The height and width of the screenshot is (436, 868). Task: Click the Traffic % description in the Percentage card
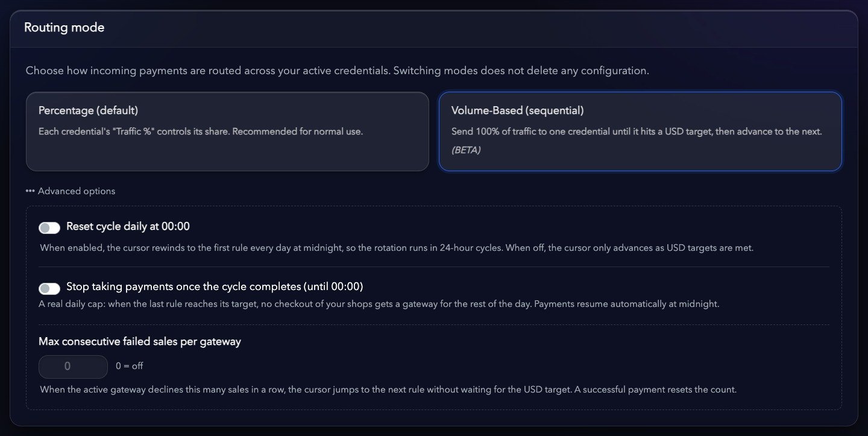point(201,131)
